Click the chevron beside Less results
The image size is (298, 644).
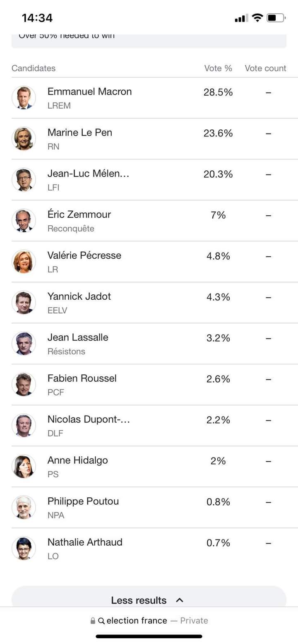point(179,600)
